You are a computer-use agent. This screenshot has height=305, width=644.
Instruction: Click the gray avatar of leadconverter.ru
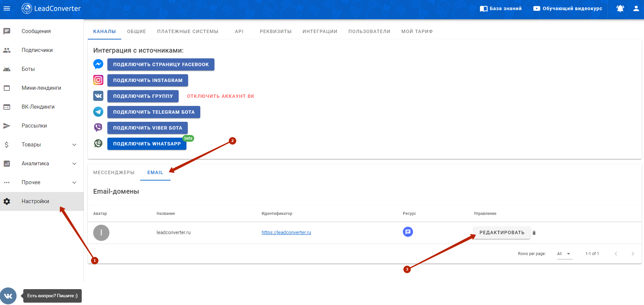click(x=101, y=233)
